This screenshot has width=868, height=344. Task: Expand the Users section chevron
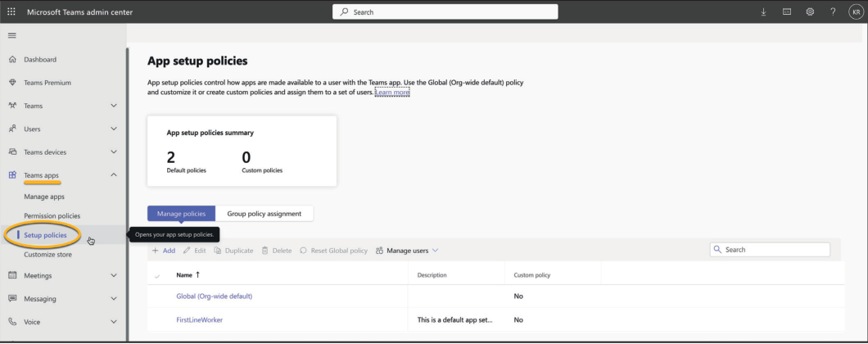pos(114,129)
